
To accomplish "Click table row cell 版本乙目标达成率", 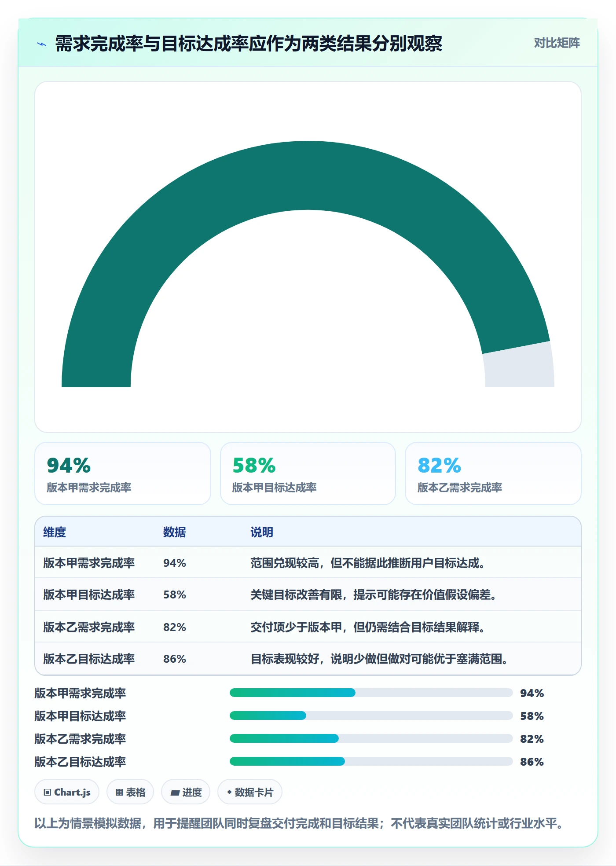I will [x=89, y=659].
